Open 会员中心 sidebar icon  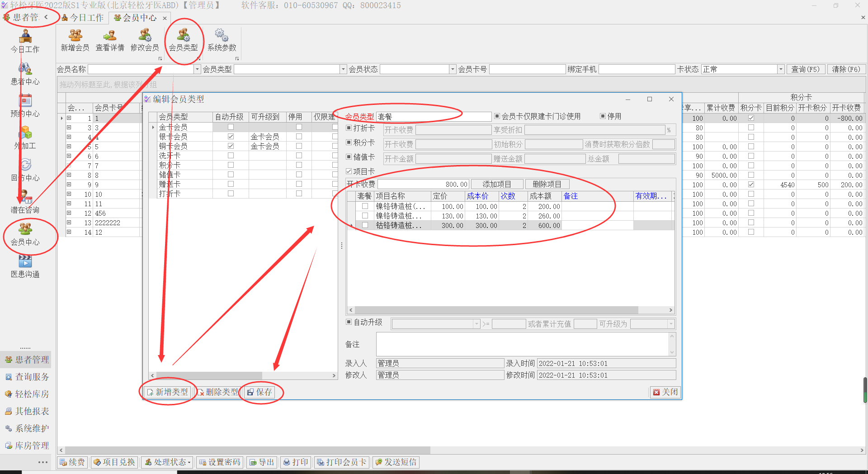click(25, 234)
